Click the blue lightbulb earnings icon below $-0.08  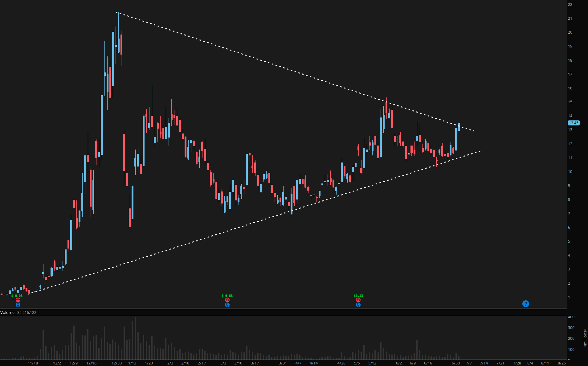point(18,305)
